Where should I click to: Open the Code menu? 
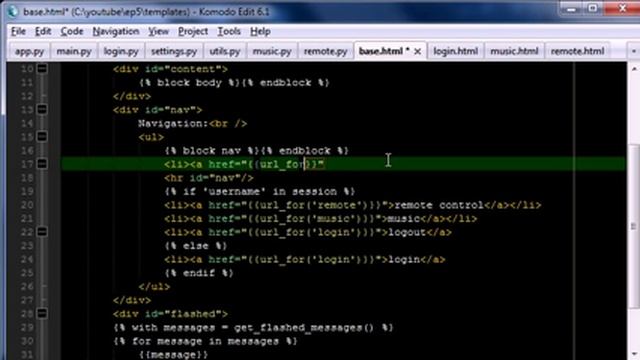pos(72,31)
